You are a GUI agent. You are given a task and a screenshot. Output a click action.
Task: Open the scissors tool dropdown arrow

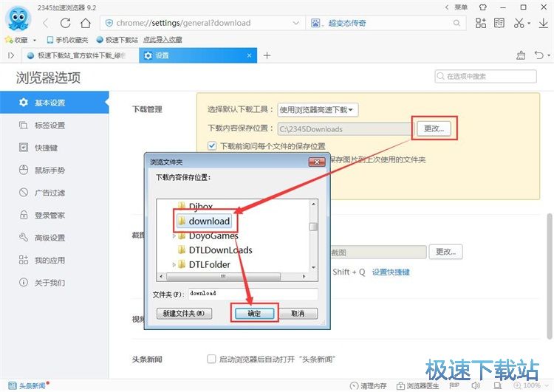(529, 24)
